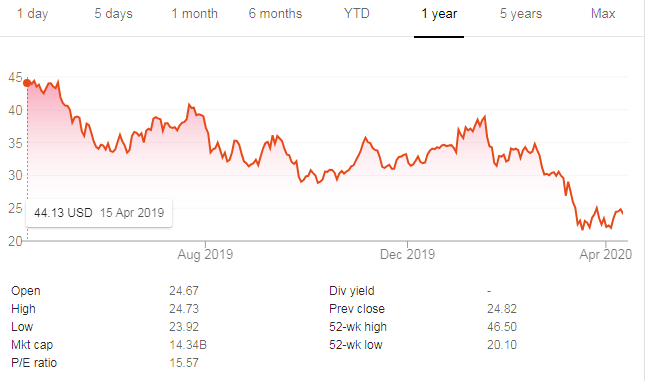Image resolution: width=650 pixels, height=381 pixels.
Task: Select the YTD tab
Action: pos(357,14)
